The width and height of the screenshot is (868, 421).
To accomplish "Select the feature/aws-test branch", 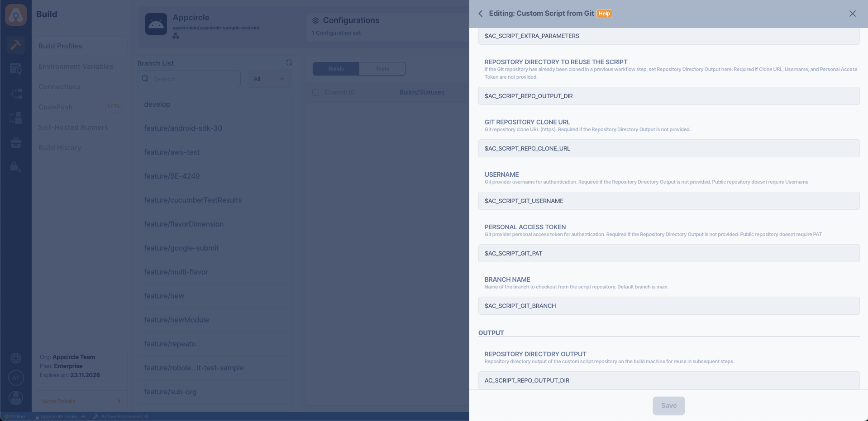I will (172, 152).
